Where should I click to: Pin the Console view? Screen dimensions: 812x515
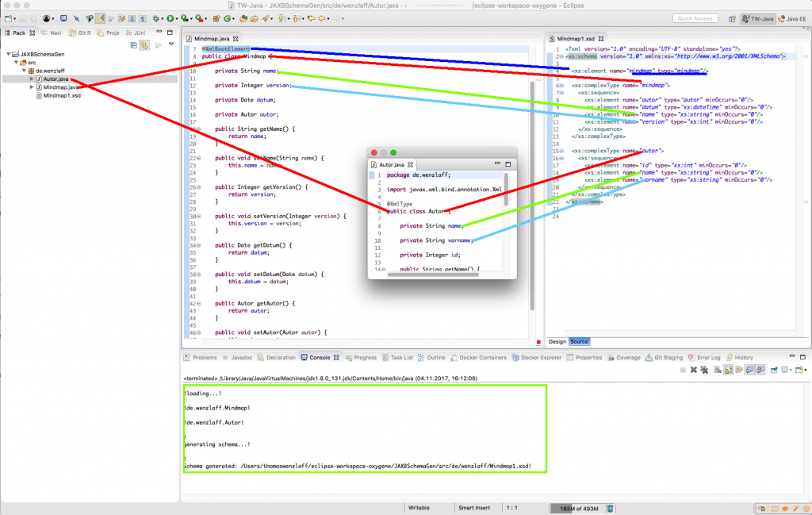pos(774,370)
